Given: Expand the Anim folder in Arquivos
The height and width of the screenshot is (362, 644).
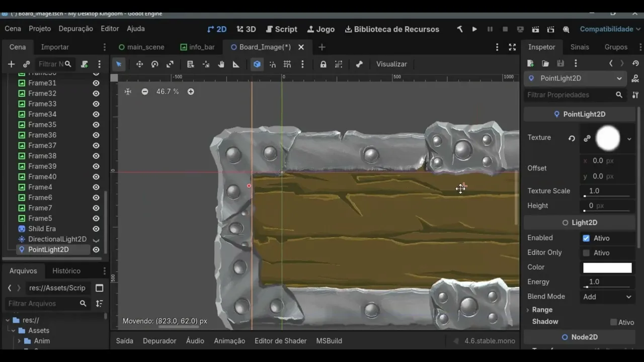Looking at the screenshot, I should click(19, 341).
